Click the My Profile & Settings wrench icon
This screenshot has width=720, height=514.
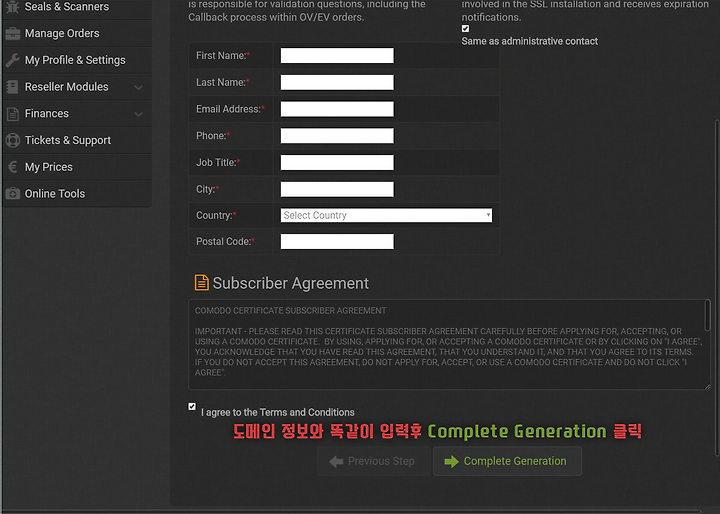(13, 60)
